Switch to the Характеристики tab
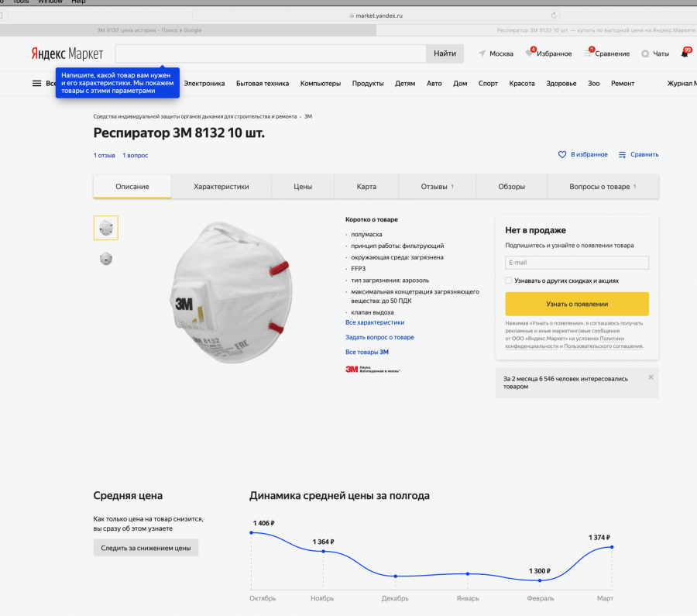Image resolution: width=697 pixels, height=616 pixels. pyautogui.click(x=221, y=187)
